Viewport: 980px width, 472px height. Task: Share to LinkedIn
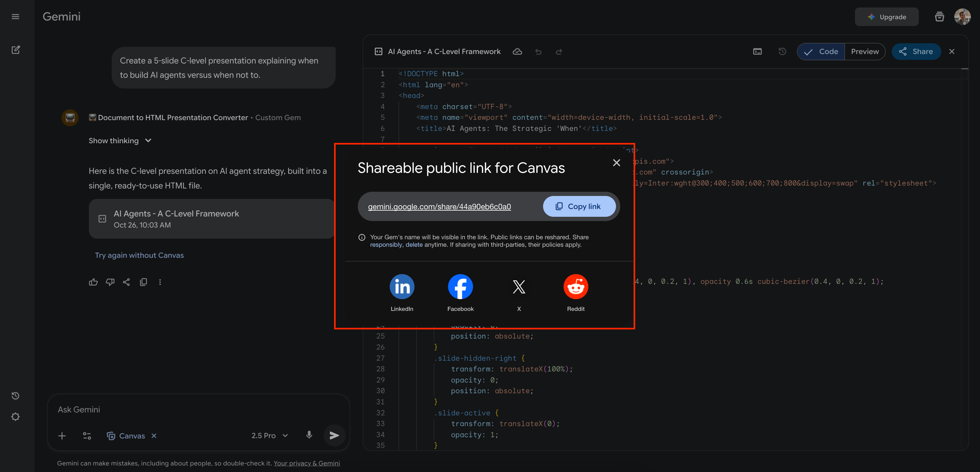402,287
